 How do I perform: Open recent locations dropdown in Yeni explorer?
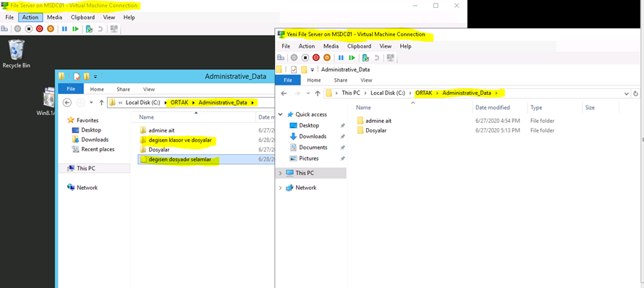tap(308, 93)
